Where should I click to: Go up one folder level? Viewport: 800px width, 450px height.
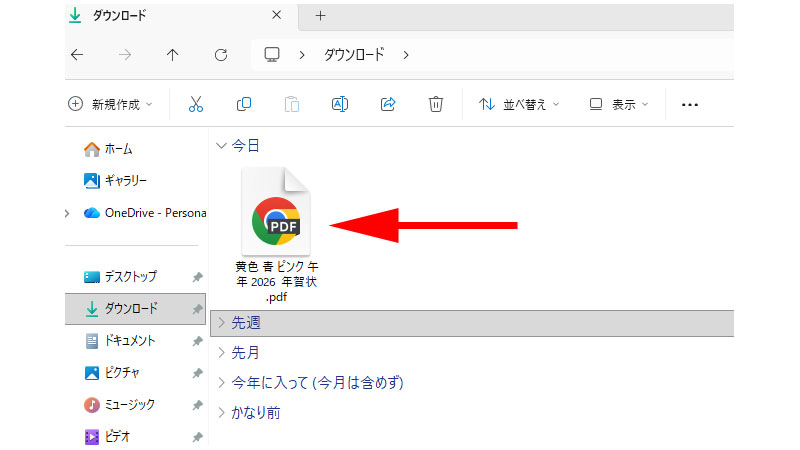(172, 55)
